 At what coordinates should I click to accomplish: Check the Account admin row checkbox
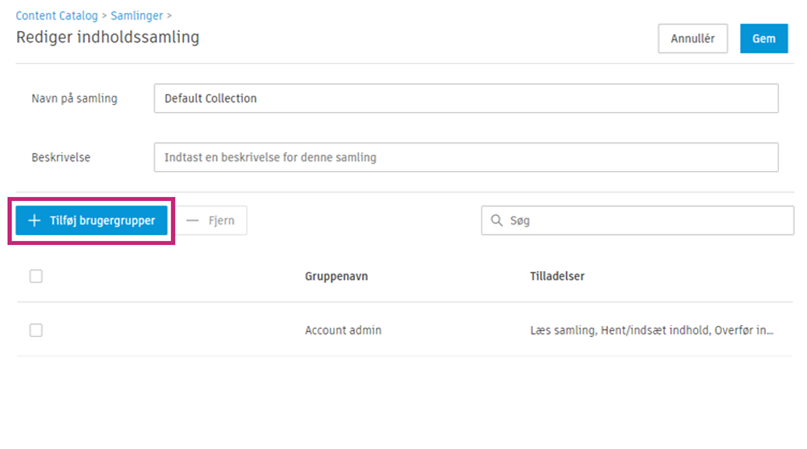(36, 330)
